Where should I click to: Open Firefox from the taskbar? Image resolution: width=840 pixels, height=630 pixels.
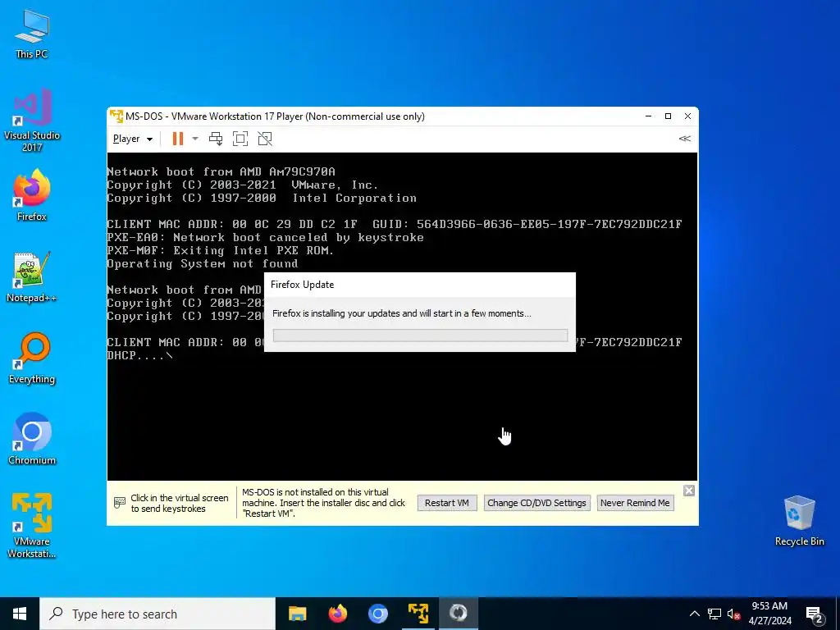[337, 614]
